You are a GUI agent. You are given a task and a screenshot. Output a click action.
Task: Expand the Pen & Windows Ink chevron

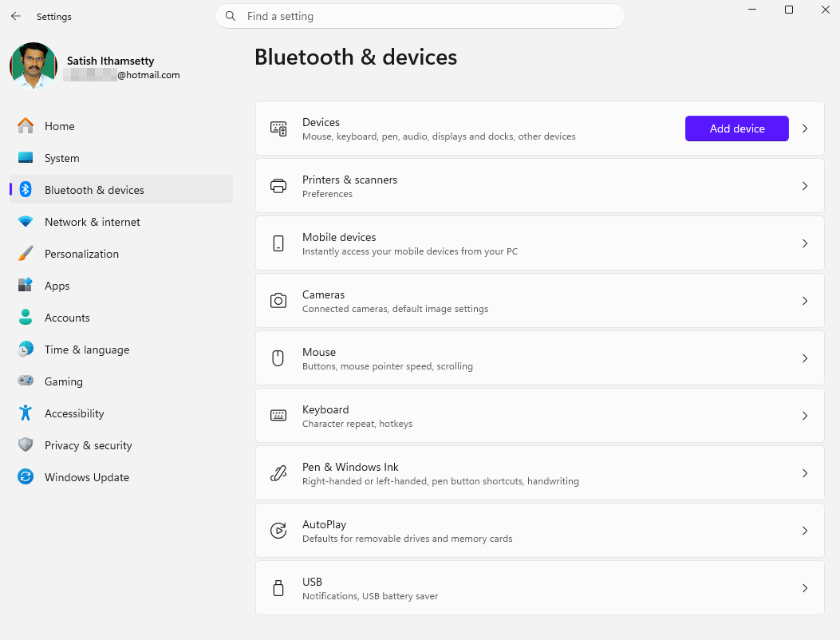805,472
